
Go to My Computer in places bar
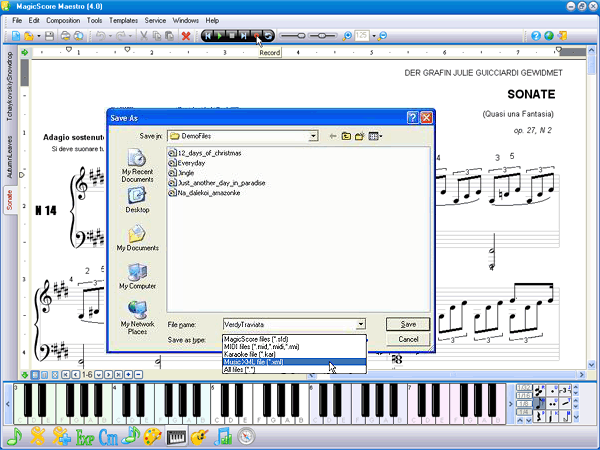137,276
